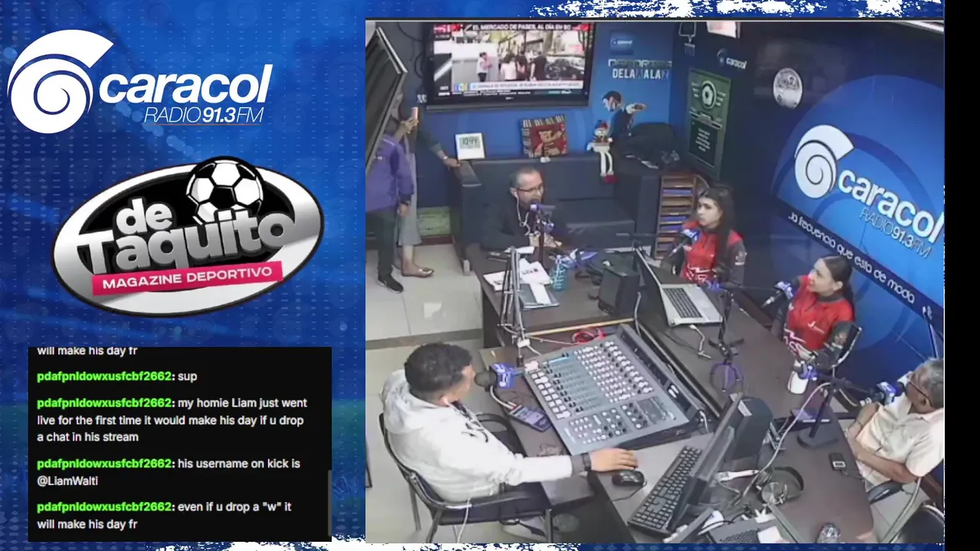Click the pink MAGAZINE DEPORTIVO banner
980x551 pixels.
(187, 278)
